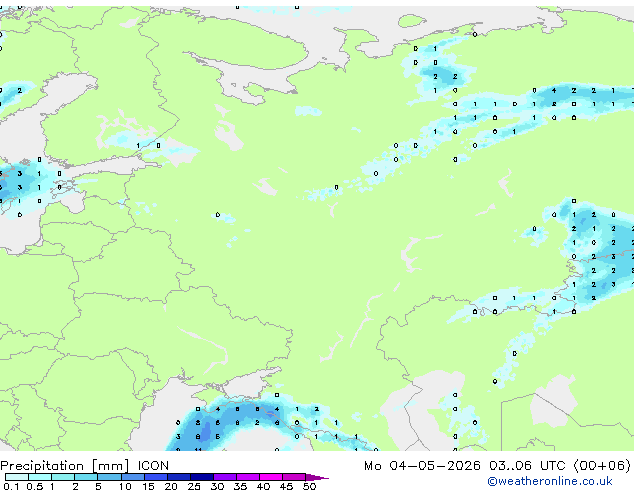Click the above-50 mm legend arrow tip
This screenshot has width=634, height=490.
tap(317, 477)
